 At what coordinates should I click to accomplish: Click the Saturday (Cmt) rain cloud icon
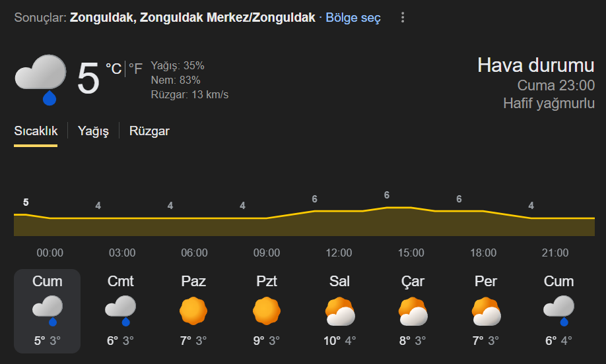pos(120,310)
